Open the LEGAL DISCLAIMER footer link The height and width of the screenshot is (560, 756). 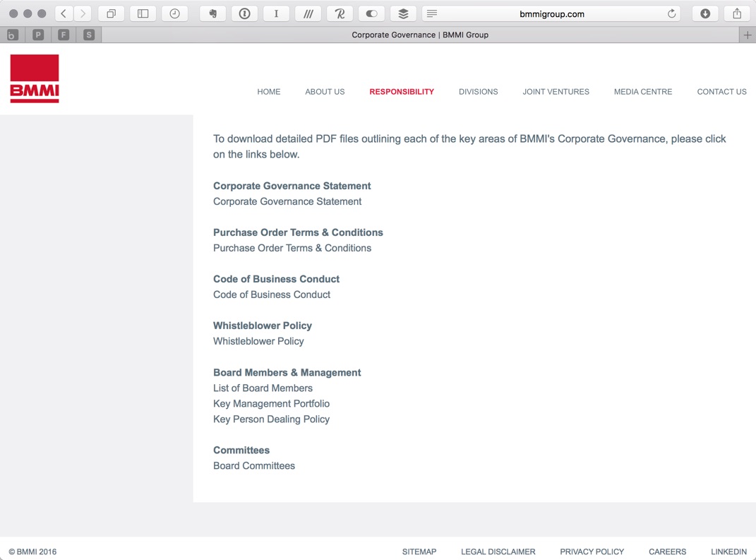[498, 552]
